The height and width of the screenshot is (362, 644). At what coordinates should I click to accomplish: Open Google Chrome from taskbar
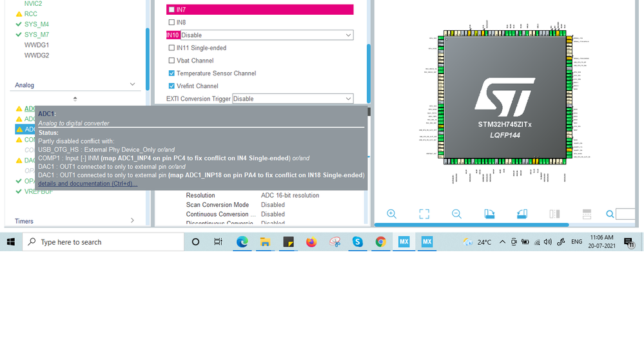tap(381, 242)
